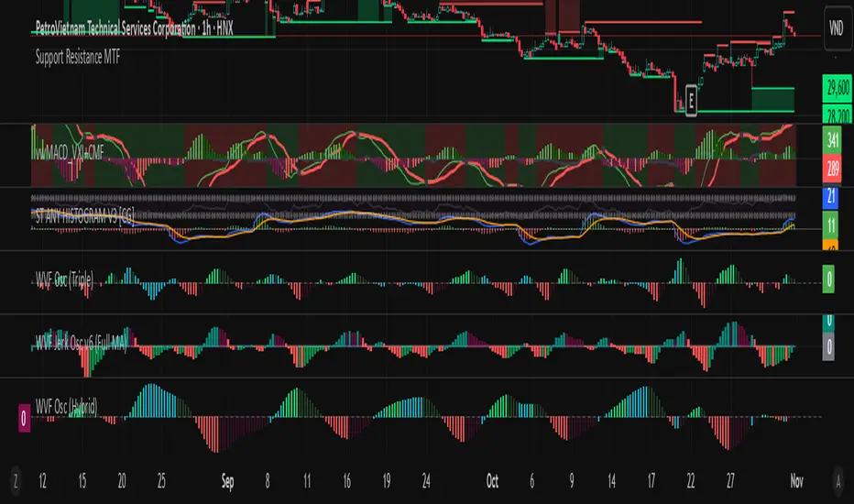The width and height of the screenshot is (854, 504).
Task: Select the WVF Jerk Osc v6 (Full MA) label
Action: point(82,344)
